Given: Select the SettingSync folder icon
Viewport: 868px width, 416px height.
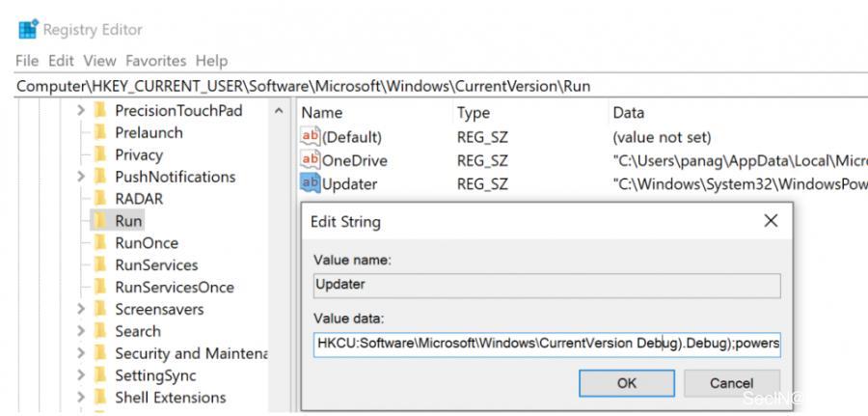Looking at the screenshot, I should [99, 375].
